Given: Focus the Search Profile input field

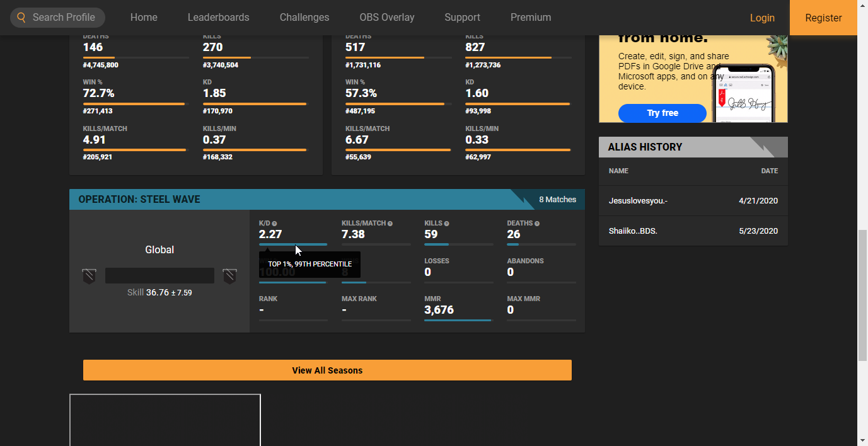Looking at the screenshot, I should point(64,18).
